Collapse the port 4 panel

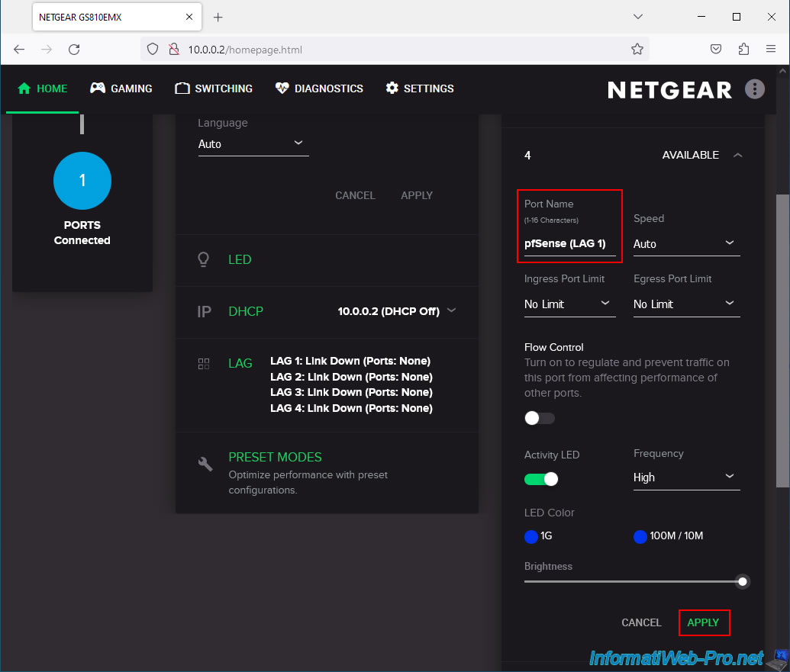737,155
